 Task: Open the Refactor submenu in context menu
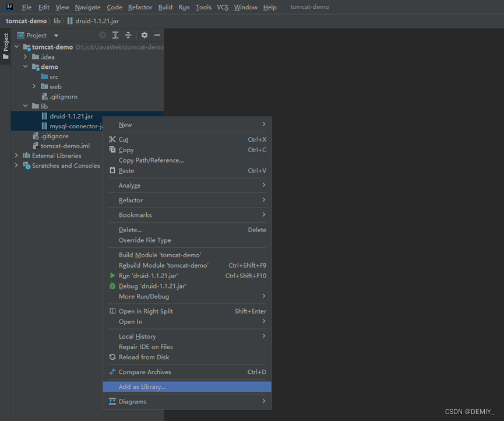point(187,200)
